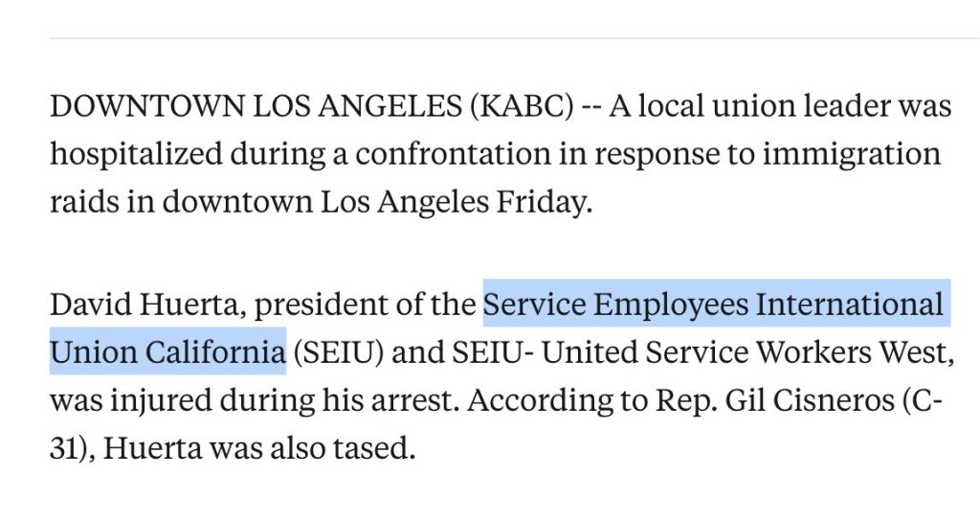Click the highlighted words "Union California"
980x522 pixels.
point(167,352)
